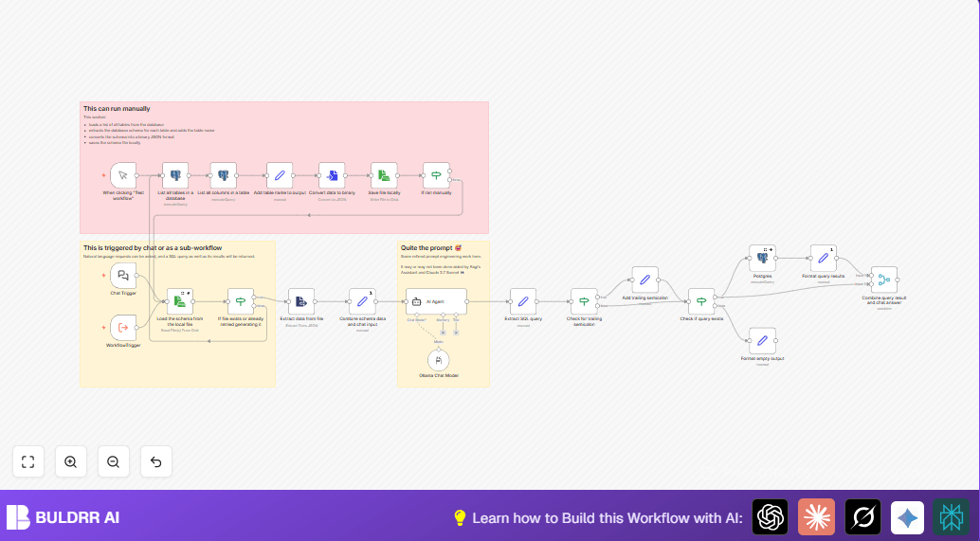Select the Chat Trigger node
Image resolution: width=980 pixels, height=541 pixels.
pyautogui.click(x=123, y=276)
